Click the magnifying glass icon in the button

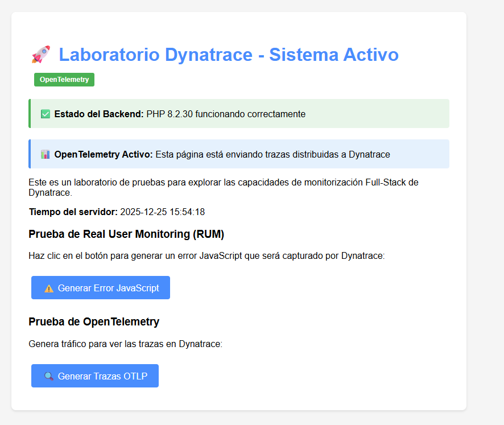49,376
